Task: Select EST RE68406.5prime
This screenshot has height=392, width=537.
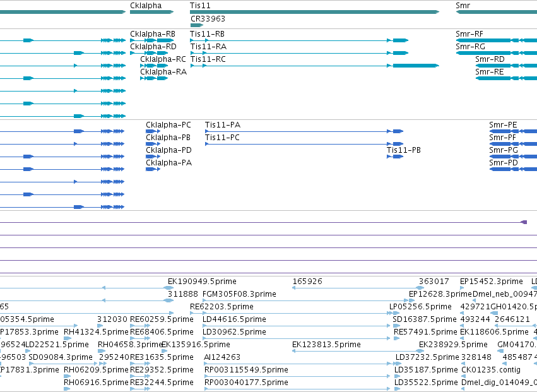Action: (162, 333)
